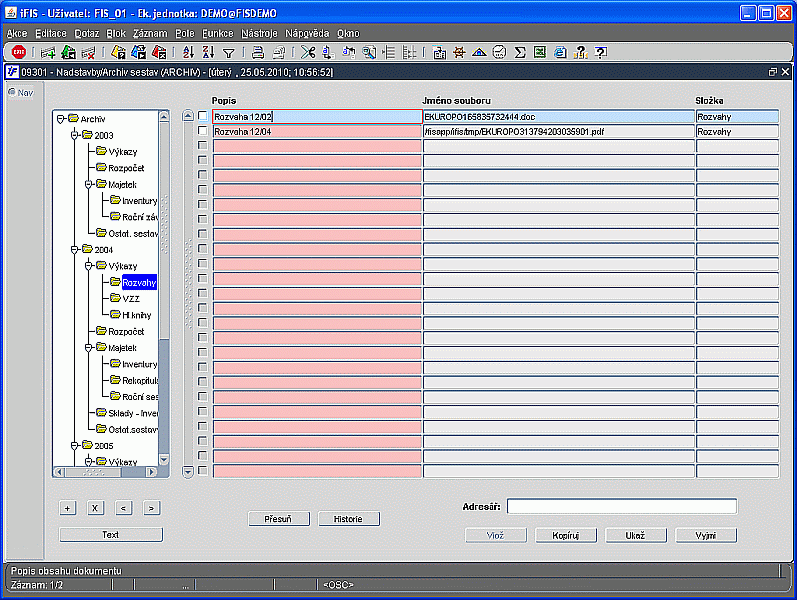Click the clock icon in toolbar
Screen dimensions: 797x600
[499, 52]
